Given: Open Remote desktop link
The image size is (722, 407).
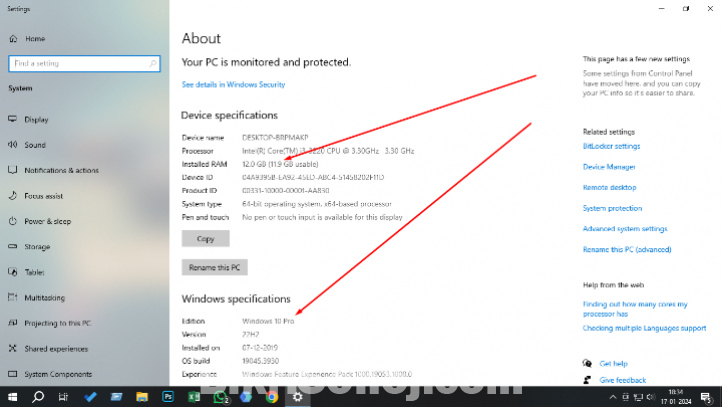Looking at the screenshot, I should click(610, 188).
